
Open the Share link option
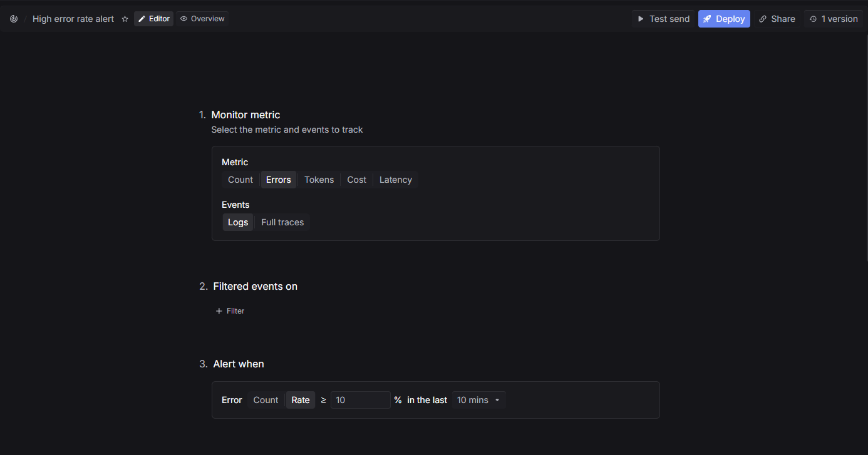pyautogui.click(x=777, y=19)
